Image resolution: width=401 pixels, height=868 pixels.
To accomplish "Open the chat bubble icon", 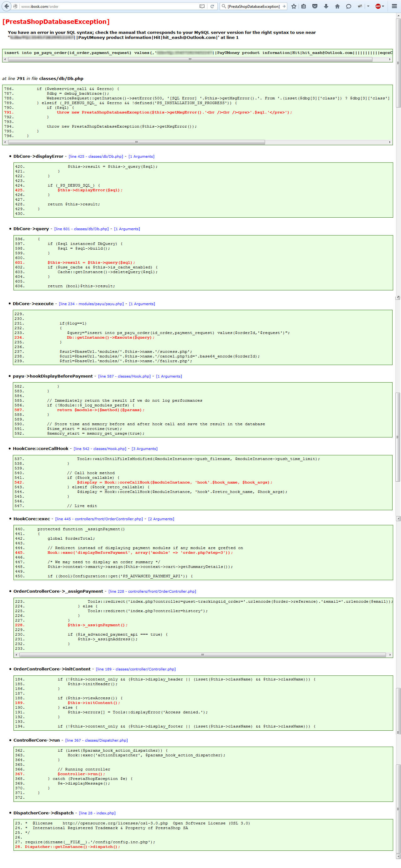I will click(348, 6).
